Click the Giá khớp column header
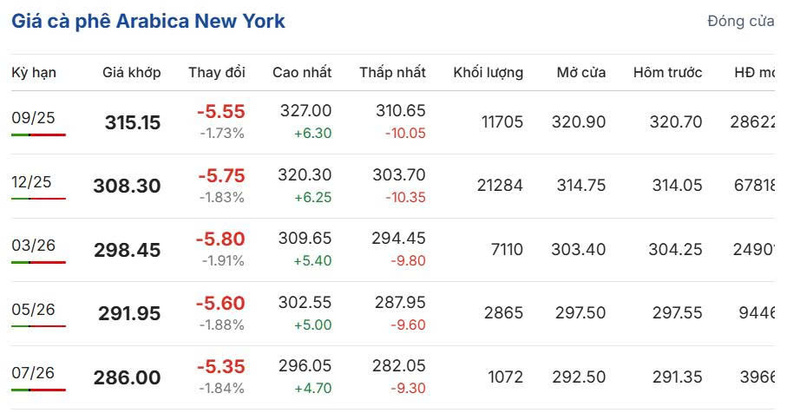800x413 pixels. [126, 73]
